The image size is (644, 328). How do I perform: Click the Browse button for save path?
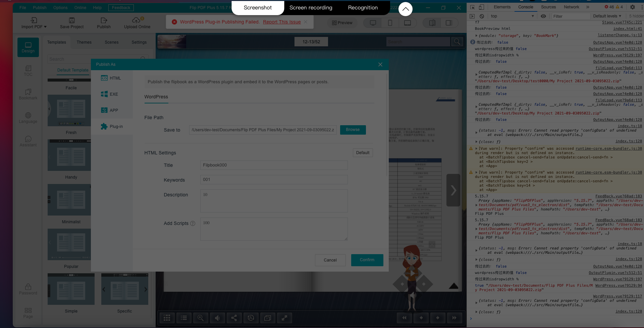click(x=353, y=130)
